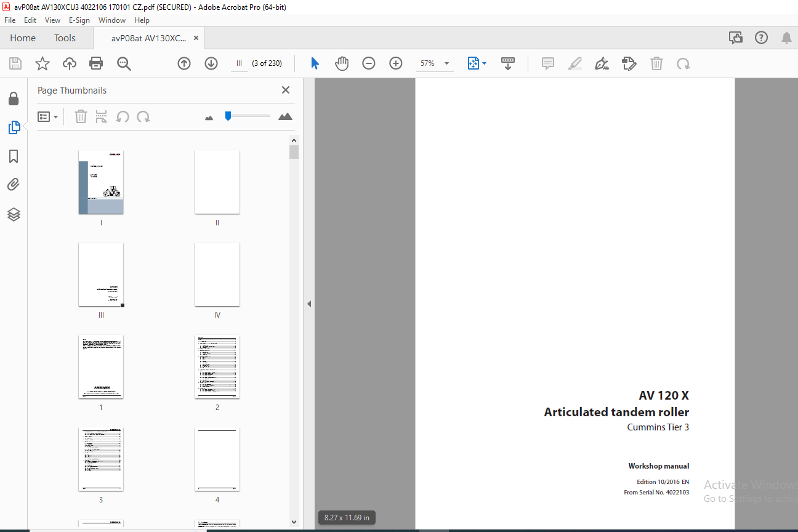The image size is (798, 532).
Task: Open the scrolling mode keyboard icon
Action: (508, 63)
